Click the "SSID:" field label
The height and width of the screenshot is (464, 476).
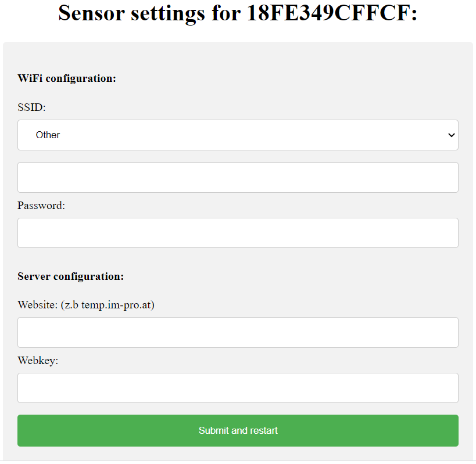click(31, 107)
